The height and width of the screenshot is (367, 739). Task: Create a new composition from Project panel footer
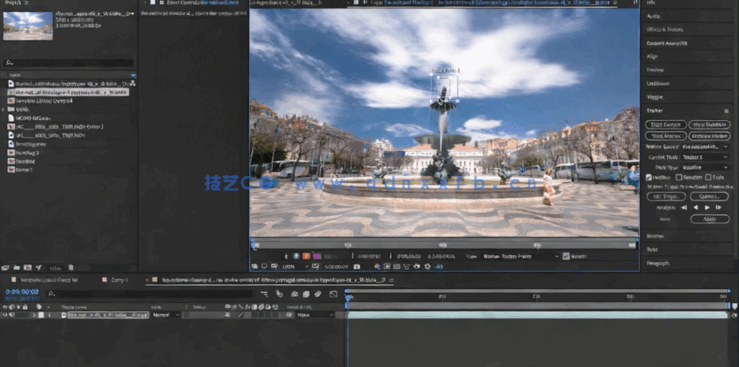(27, 268)
